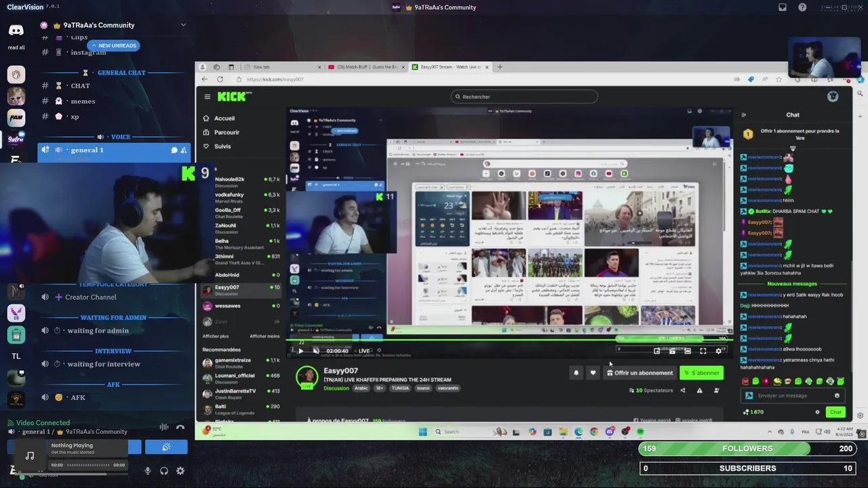
Task: Click the music player progress slider
Action: coord(88,465)
